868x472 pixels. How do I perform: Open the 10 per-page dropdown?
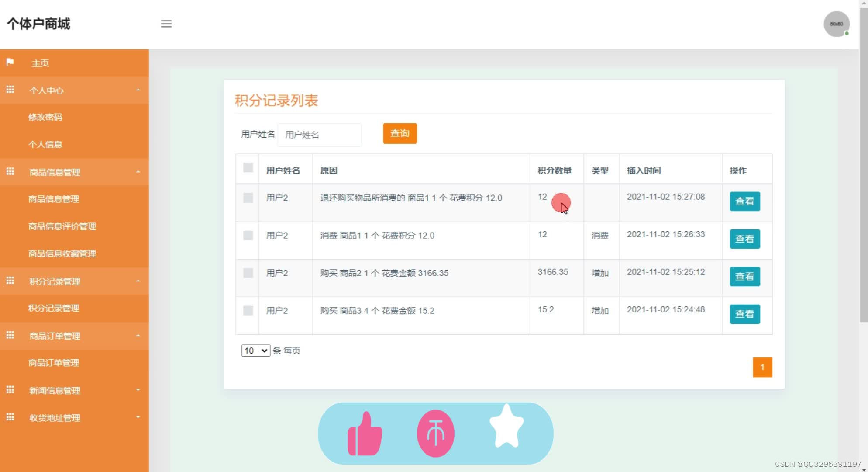[256, 351]
